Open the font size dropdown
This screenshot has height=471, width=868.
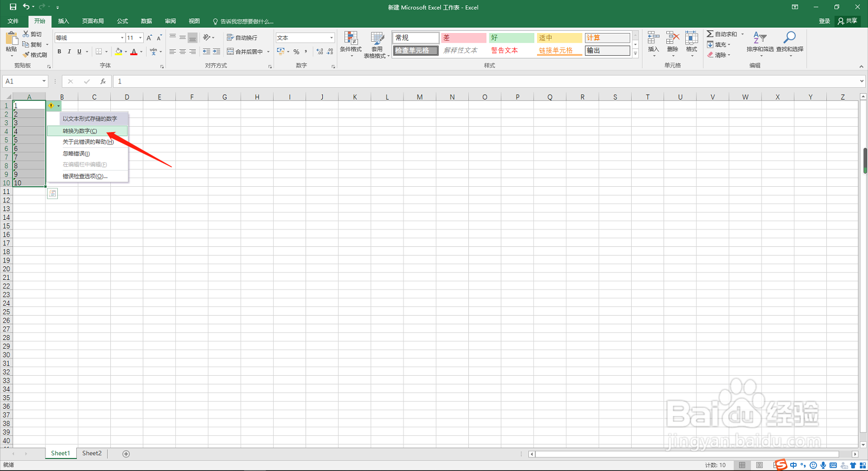tap(140, 37)
